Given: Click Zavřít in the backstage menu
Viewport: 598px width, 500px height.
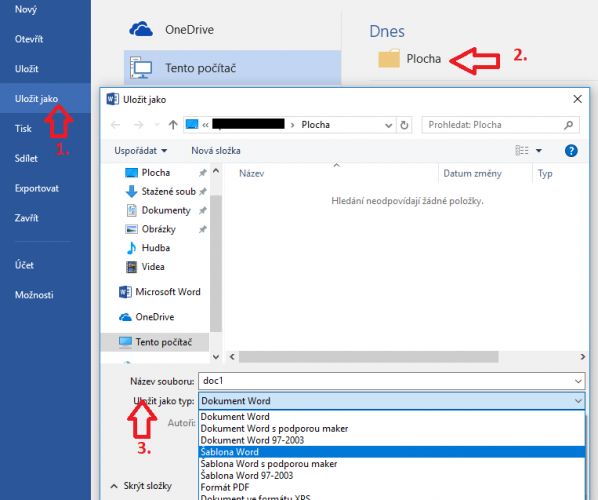Looking at the screenshot, I should 26,218.
